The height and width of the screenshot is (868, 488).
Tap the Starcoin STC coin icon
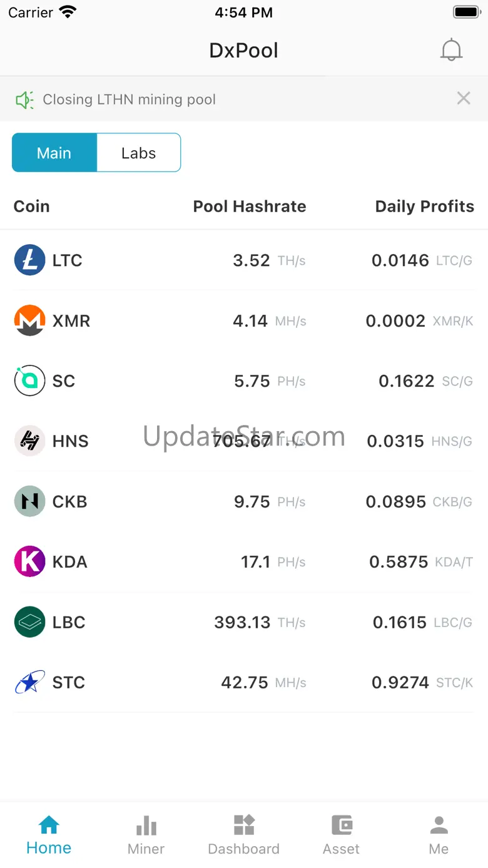(x=29, y=682)
